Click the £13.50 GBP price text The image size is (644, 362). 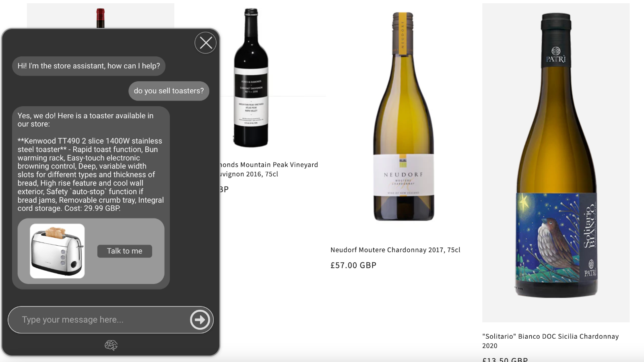[505, 359]
